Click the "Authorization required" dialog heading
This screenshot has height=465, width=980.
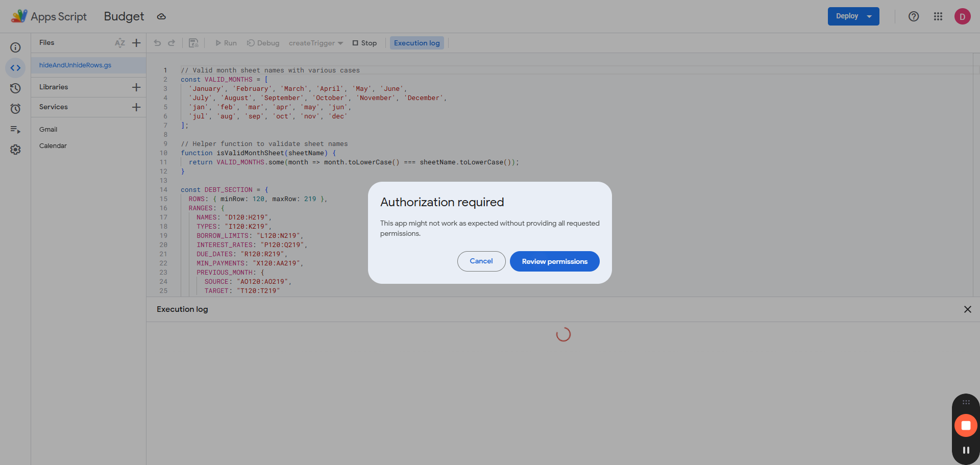pyautogui.click(x=442, y=203)
